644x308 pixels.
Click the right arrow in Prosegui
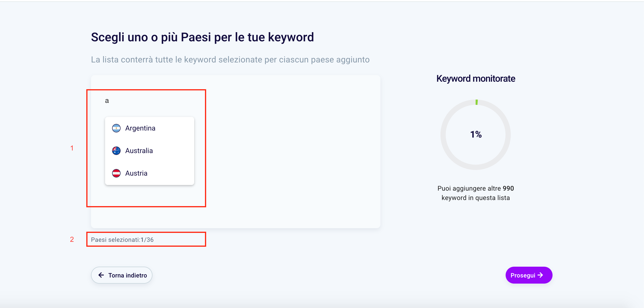541,275
